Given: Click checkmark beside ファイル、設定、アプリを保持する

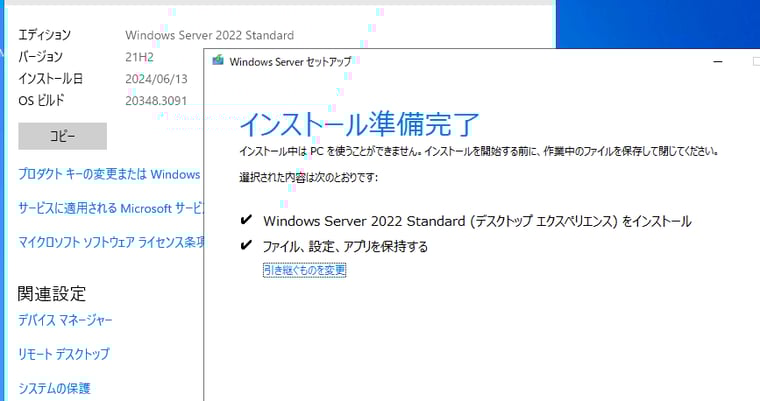Looking at the screenshot, I should [x=246, y=245].
